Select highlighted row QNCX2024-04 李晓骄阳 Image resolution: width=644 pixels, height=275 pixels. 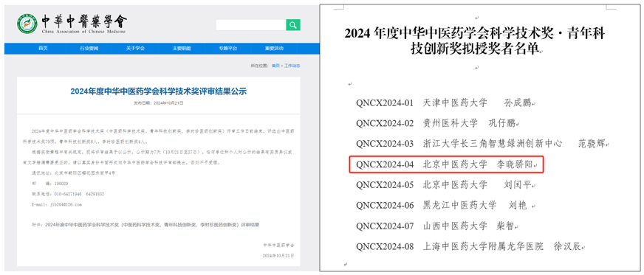[x=447, y=164]
